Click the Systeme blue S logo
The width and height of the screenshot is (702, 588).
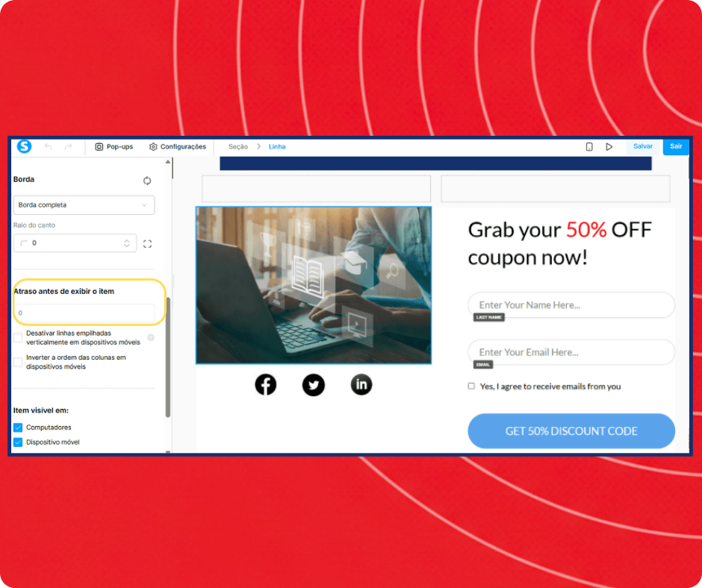[24, 146]
